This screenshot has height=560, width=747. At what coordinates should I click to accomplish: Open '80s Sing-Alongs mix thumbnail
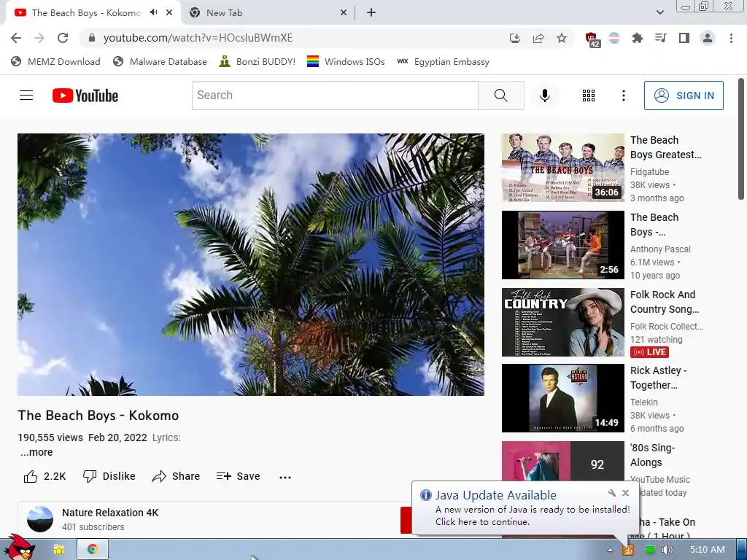point(562,461)
